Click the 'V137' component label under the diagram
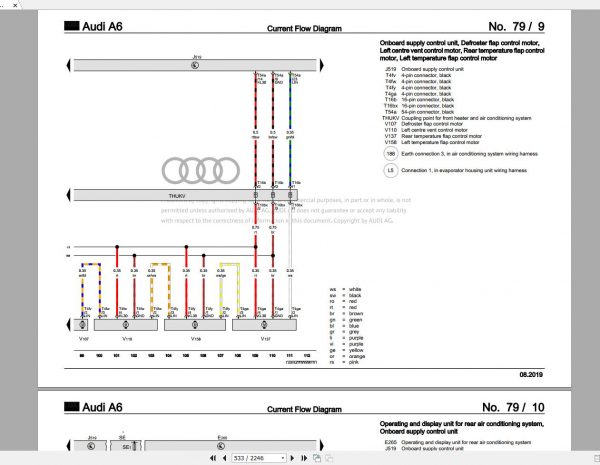Image resolution: width=600 pixels, height=465 pixels. tap(266, 339)
